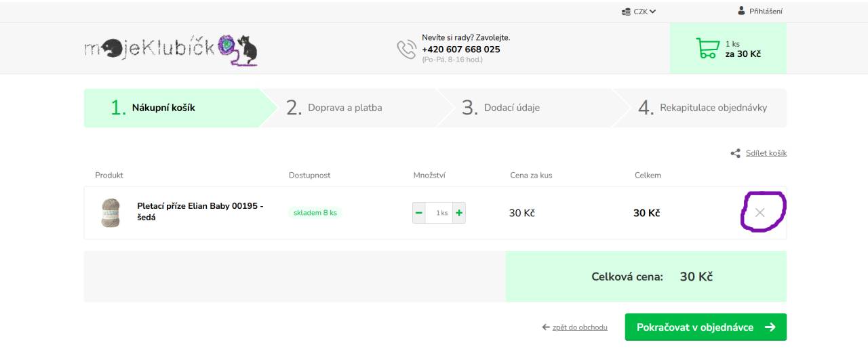Expand the CZK currency dropdown
Image resolution: width=868 pixels, height=364 pixels.
(x=639, y=12)
